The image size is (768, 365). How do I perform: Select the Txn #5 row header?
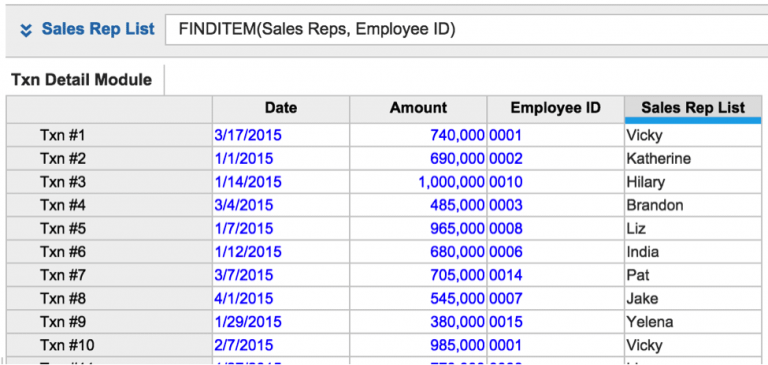tap(109, 229)
